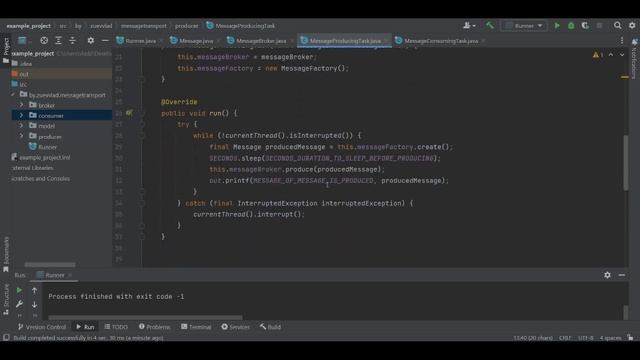Hide the Project panel with minus icon
The image size is (640, 360).
(105, 40)
